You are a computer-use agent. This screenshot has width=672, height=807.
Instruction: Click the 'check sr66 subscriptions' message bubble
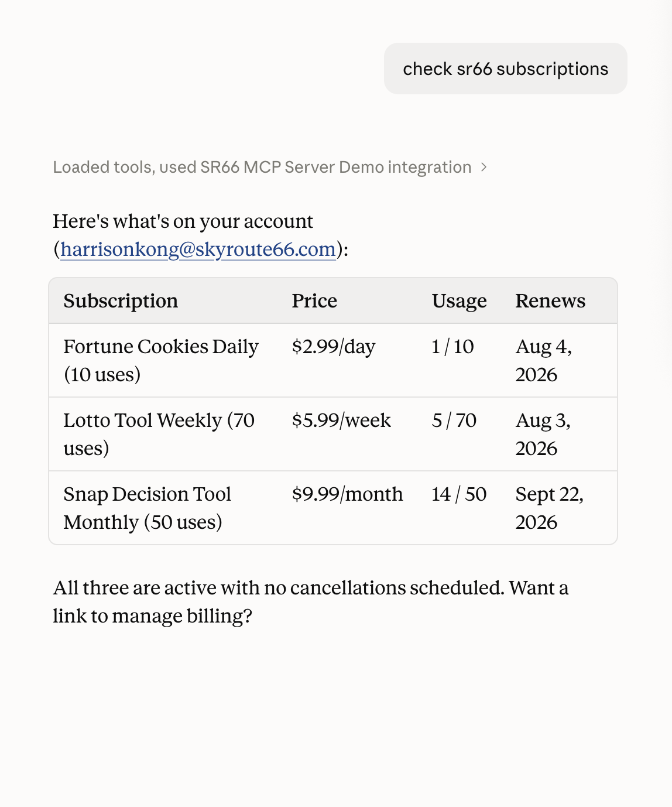coord(506,69)
